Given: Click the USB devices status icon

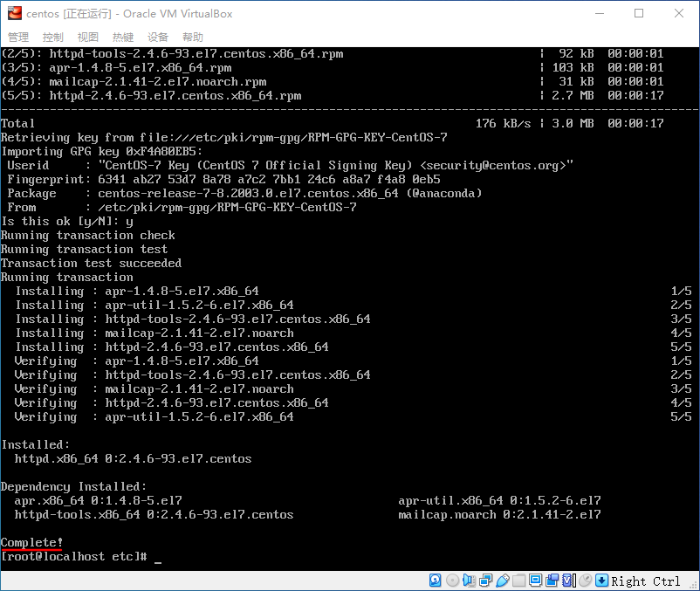Looking at the screenshot, I should 502,580.
